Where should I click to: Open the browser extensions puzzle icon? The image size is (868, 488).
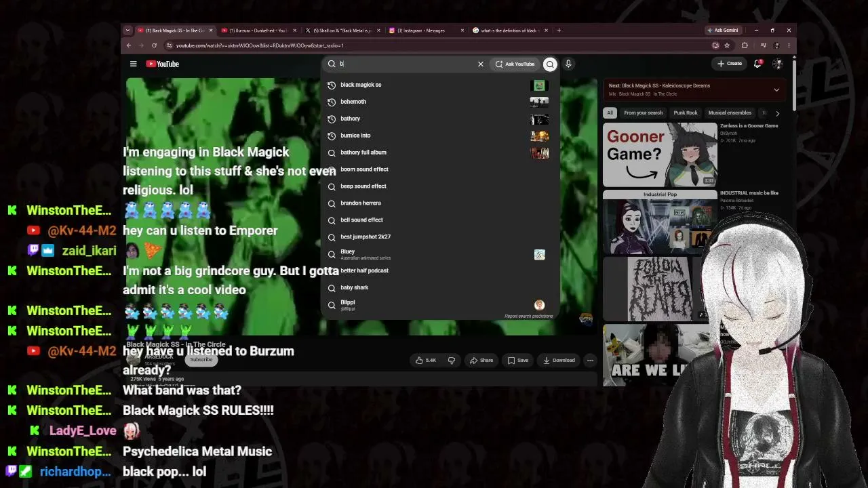click(x=745, y=45)
